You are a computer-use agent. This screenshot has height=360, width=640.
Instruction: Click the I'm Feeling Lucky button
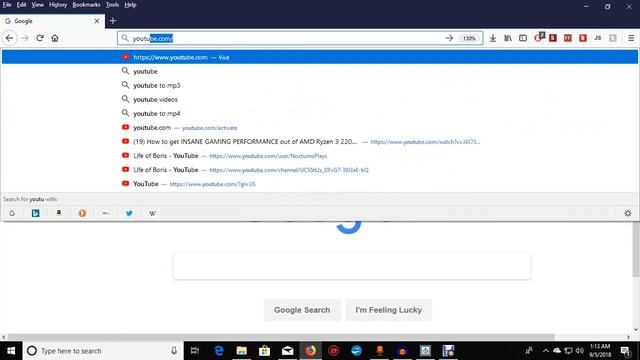[389, 310]
